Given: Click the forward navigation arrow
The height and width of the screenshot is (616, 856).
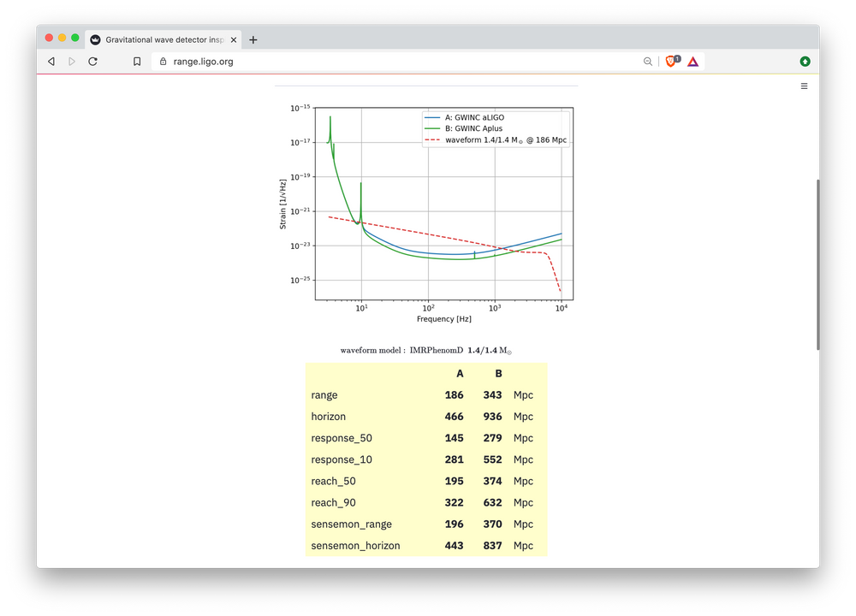Looking at the screenshot, I should (72, 62).
